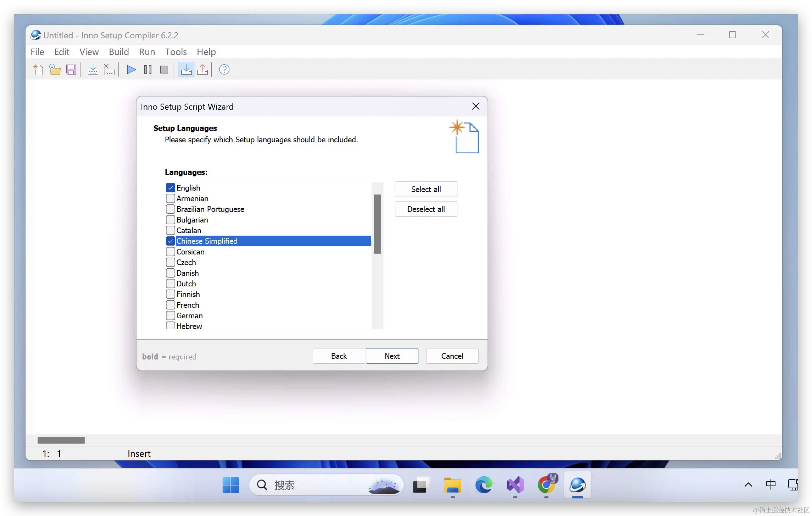Click the Inno Setup taskbar icon
This screenshot has height=516, width=812.
[x=578, y=485]
